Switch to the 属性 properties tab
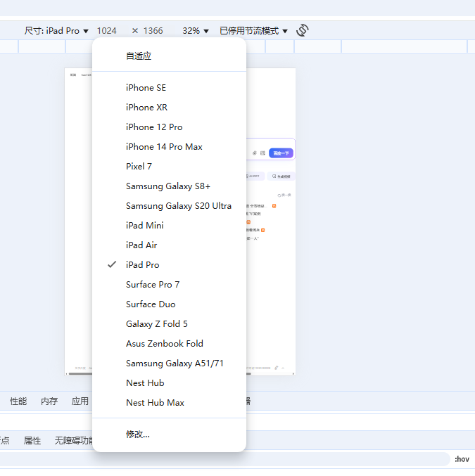This screenshot has height=476, width=475. pyautogui.click(x=32, y=440)
